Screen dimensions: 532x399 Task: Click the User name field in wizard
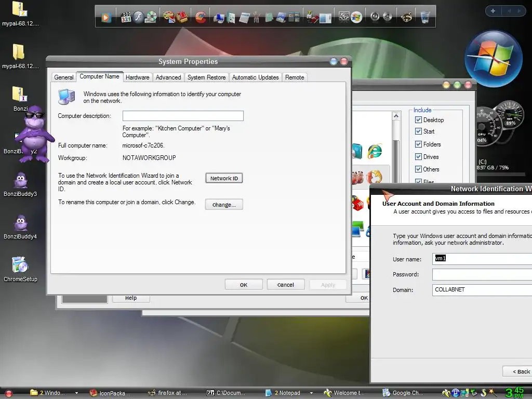(x=482, y=259)
